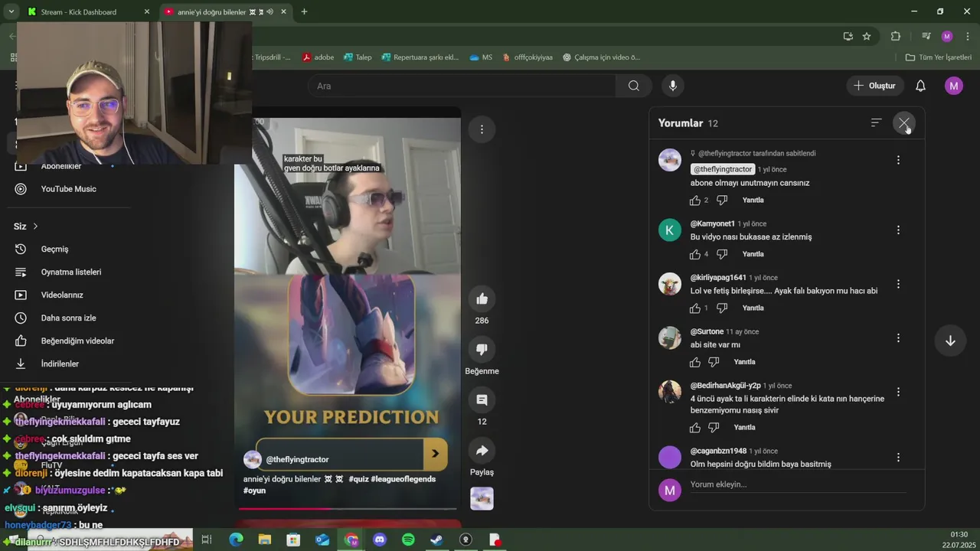Open options for the pinned comment
980x551 pixels.
tap(898, 160)
